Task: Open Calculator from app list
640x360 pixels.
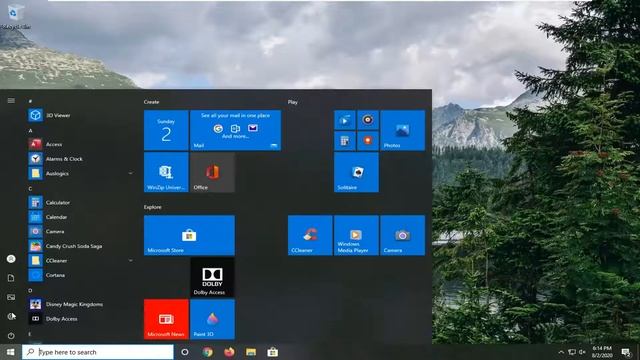Action: (49, 202)
